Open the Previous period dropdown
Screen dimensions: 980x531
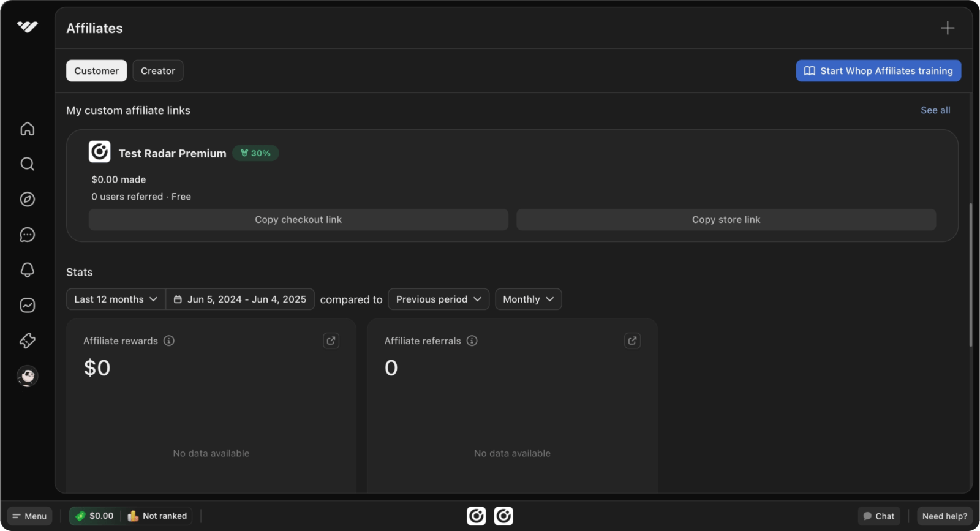coord(439,299)
